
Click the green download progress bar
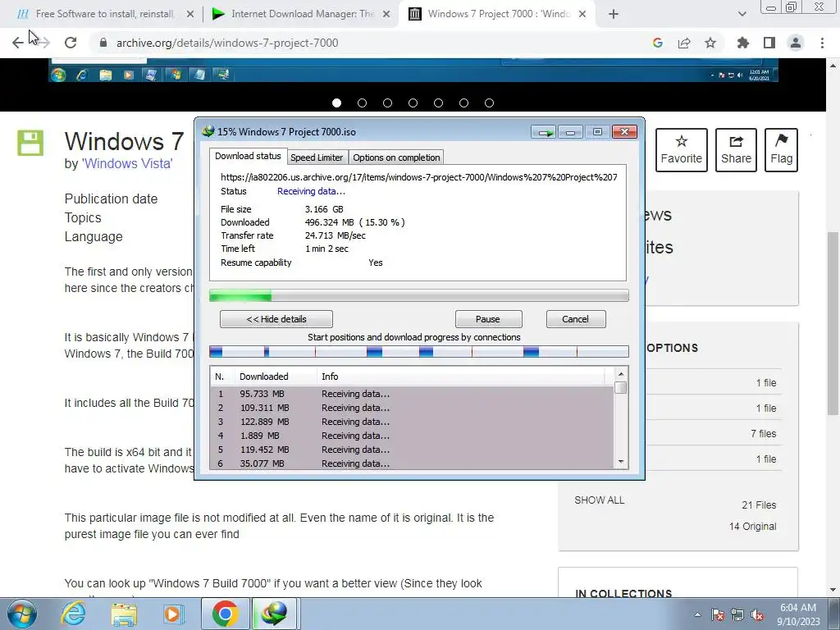pyautogui.click(x=419, y=295)
